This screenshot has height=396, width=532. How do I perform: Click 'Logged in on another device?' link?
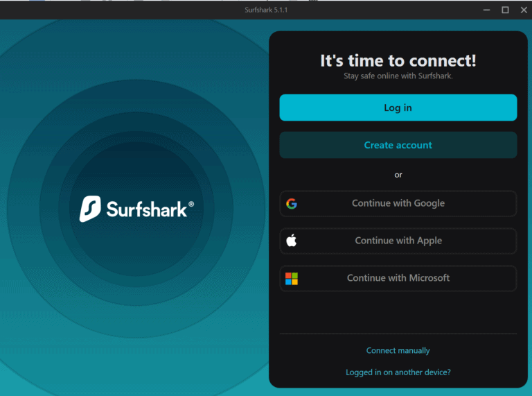pyautogui.click(x=398, y=372)
